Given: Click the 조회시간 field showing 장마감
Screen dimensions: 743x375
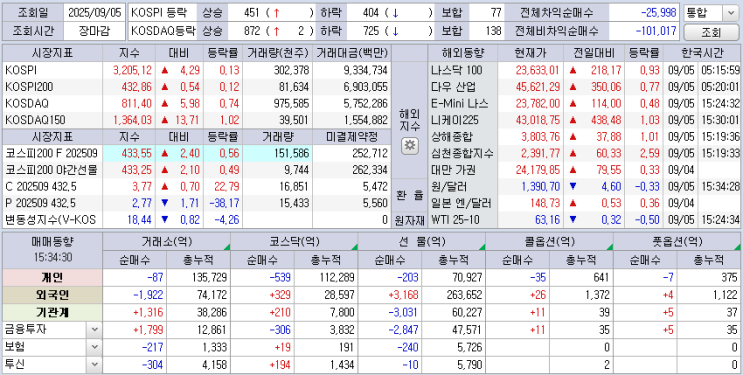Looking at the screenshot, I should [x=95, y=32].
